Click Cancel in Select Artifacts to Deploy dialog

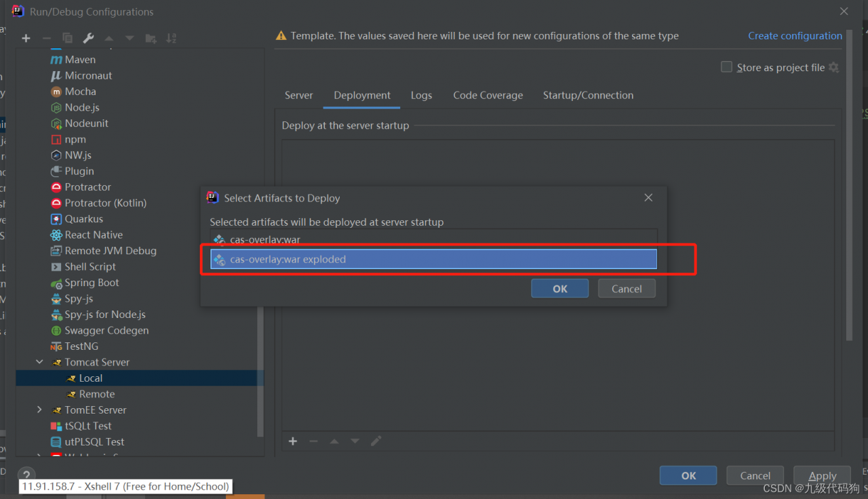coord(627,288)
